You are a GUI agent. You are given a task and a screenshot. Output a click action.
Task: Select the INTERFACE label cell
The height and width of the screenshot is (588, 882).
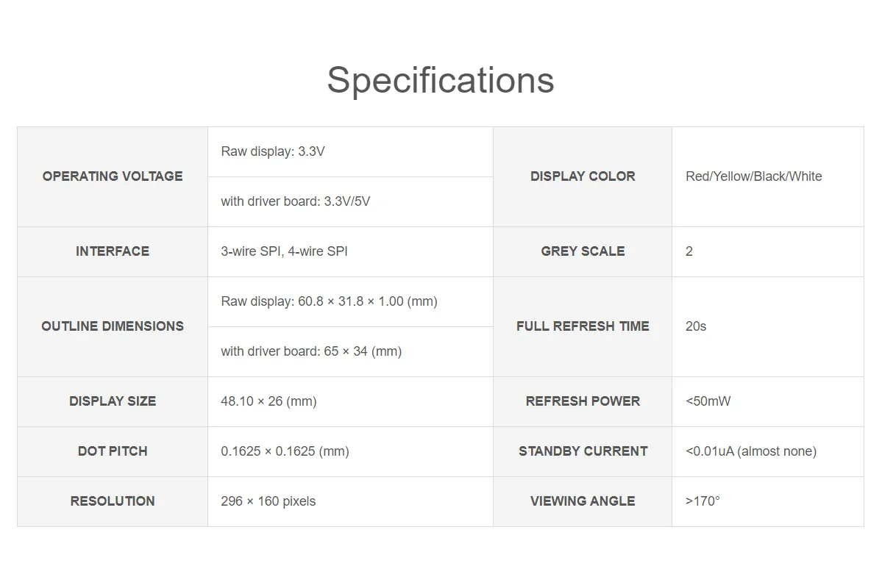(113, 251)
